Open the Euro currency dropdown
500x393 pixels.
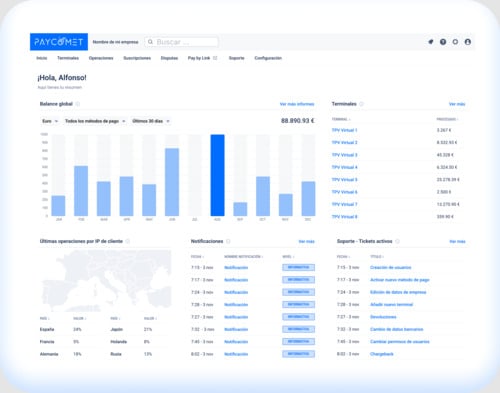pos(50,121)
